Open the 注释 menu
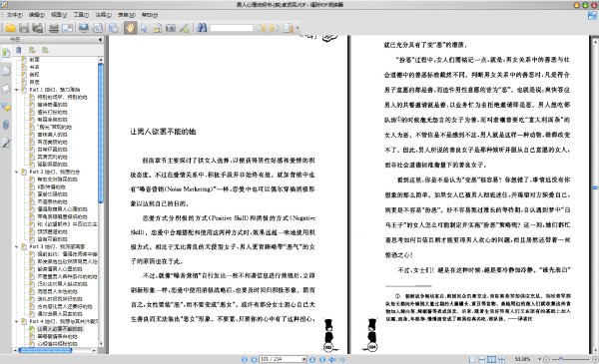Image resolution: width=599 pixels, height=364 pixels. pos(104,15)
